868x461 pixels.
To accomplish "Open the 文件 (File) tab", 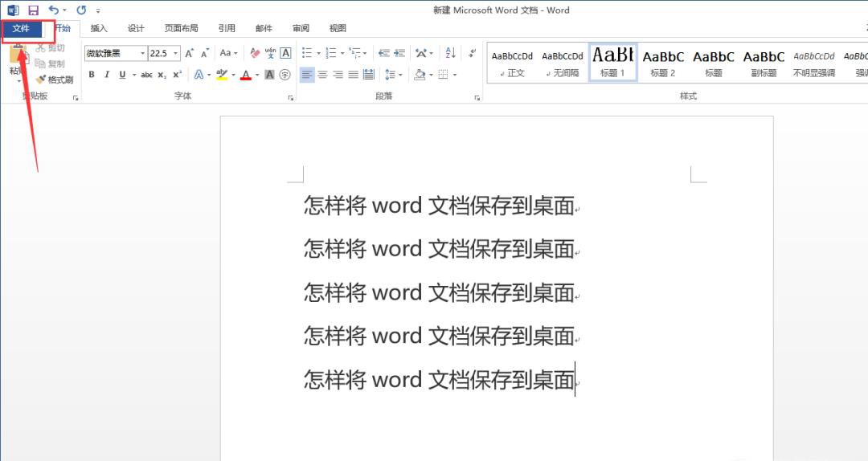I will 21,28.
